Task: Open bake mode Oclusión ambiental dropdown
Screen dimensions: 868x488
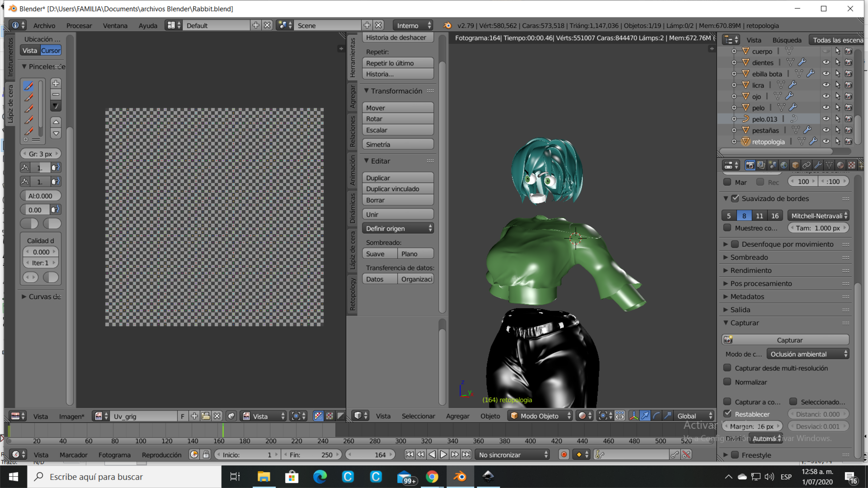Action: 808,354
